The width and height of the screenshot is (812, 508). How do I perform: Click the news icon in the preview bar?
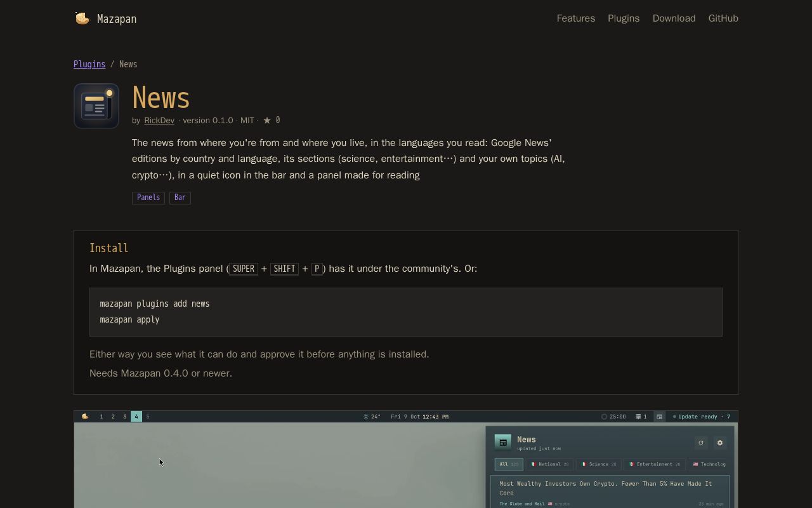660,417
